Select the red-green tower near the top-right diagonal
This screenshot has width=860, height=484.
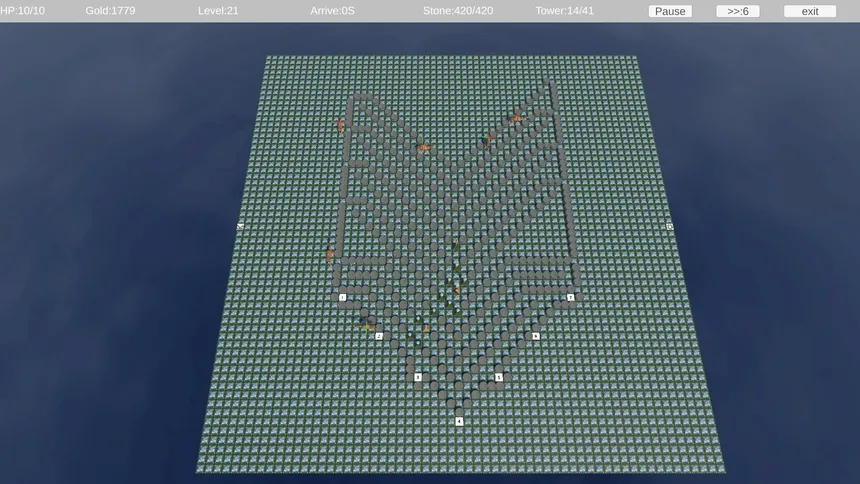488,140
